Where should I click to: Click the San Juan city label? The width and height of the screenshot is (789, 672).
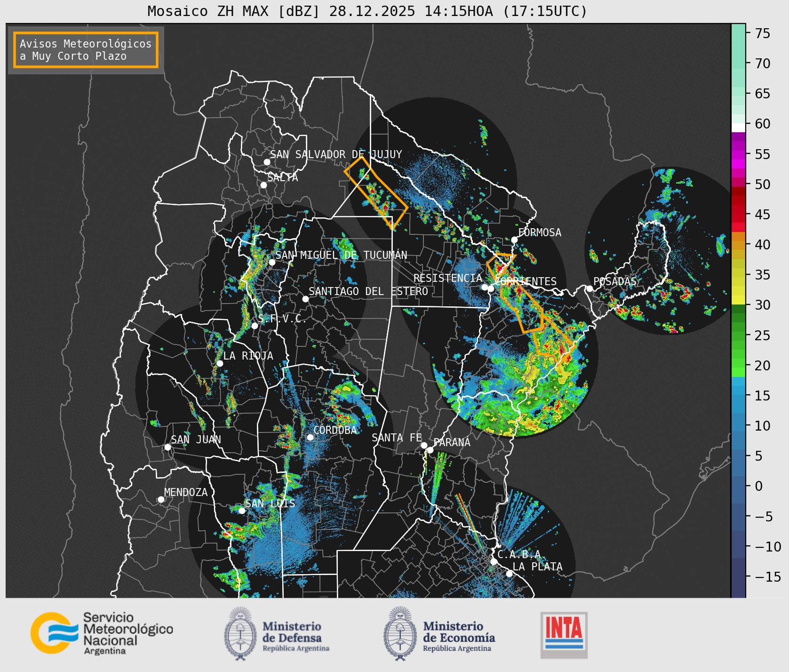[196, 440]
